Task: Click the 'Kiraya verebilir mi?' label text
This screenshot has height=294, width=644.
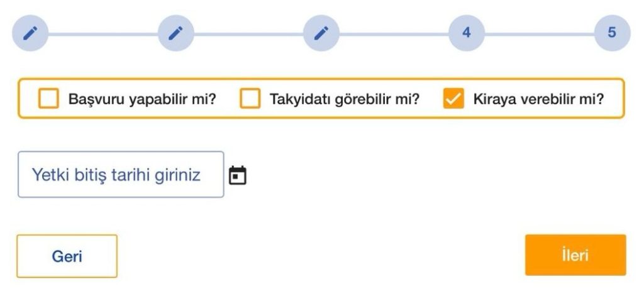Action: pos(538,99)
